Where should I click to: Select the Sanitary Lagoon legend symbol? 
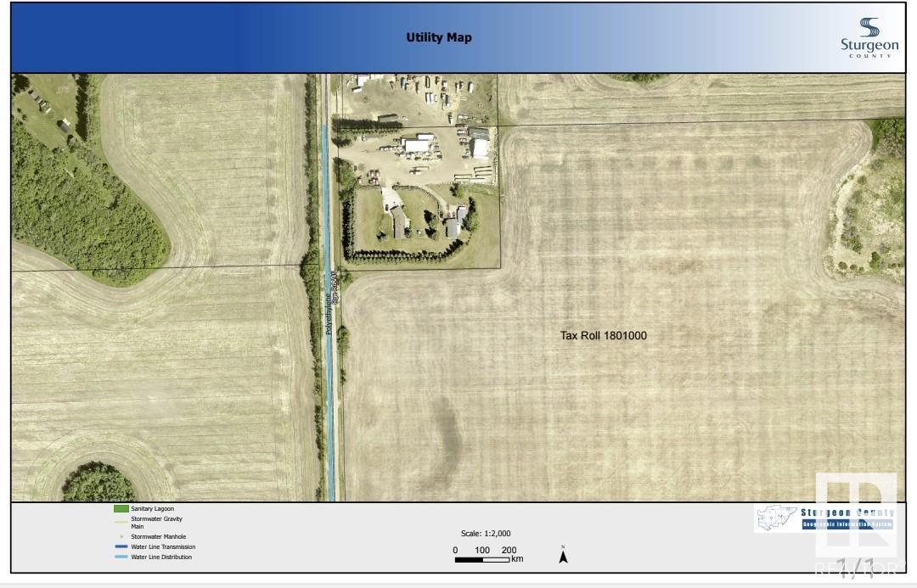point(120,508)
